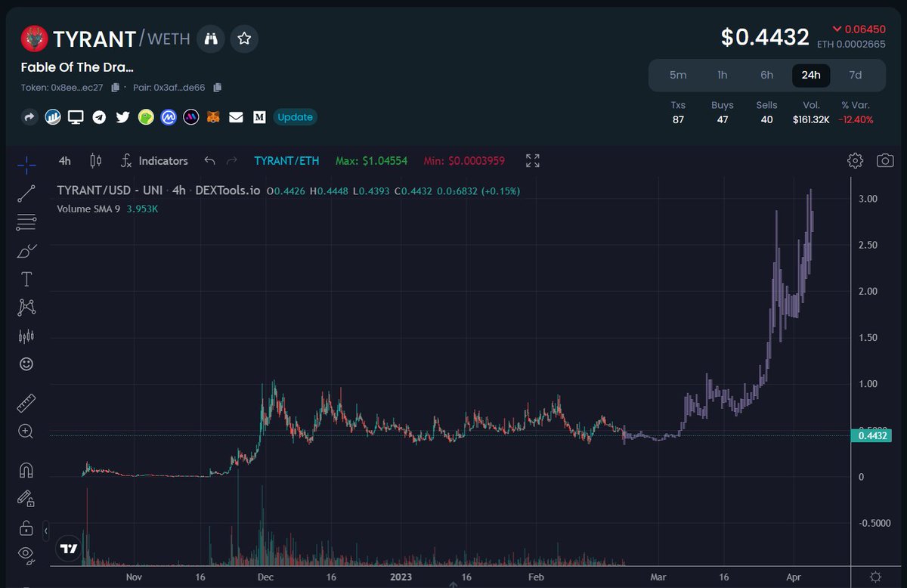This screenshot has height=588, width=907.
Task: Select the crosshair cursor tool
Action: tap(26, 165)
